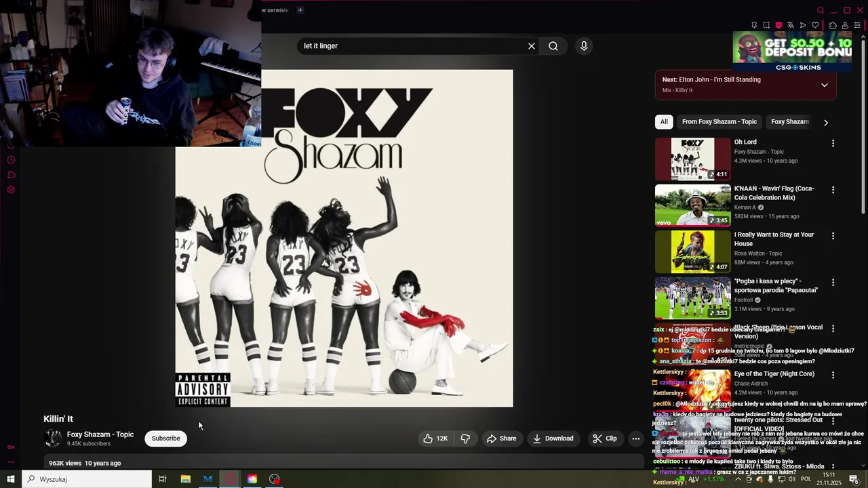Dislike the video with thumbs down
The image size is (868, 488).
[x=465, y=439]
